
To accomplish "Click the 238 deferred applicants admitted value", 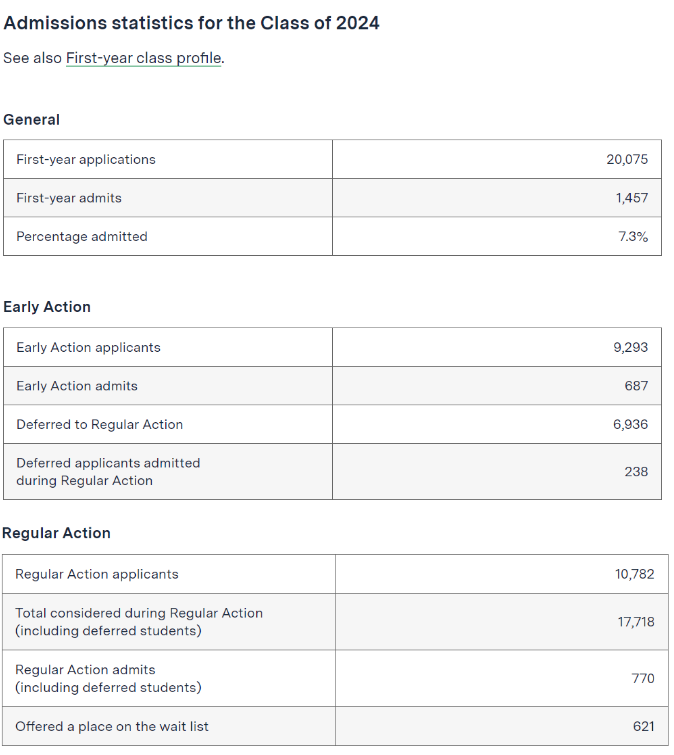I will [636, 471].
